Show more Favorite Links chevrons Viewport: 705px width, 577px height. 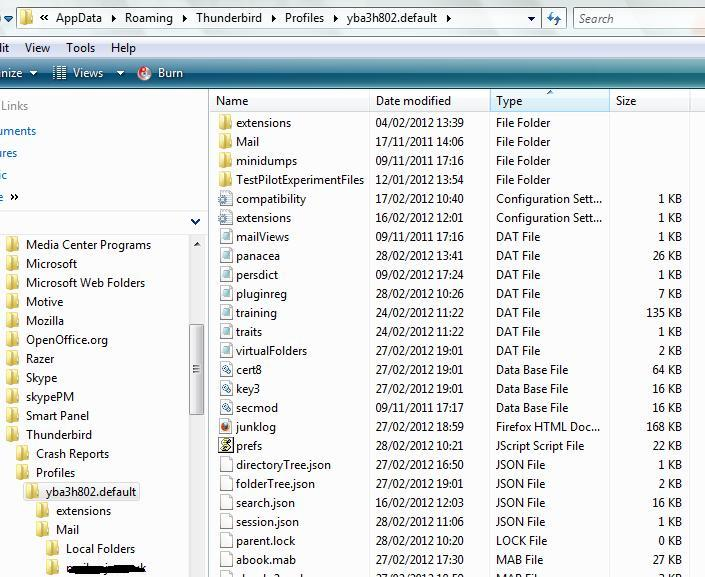pyautogui.click(x=14, y=197)
